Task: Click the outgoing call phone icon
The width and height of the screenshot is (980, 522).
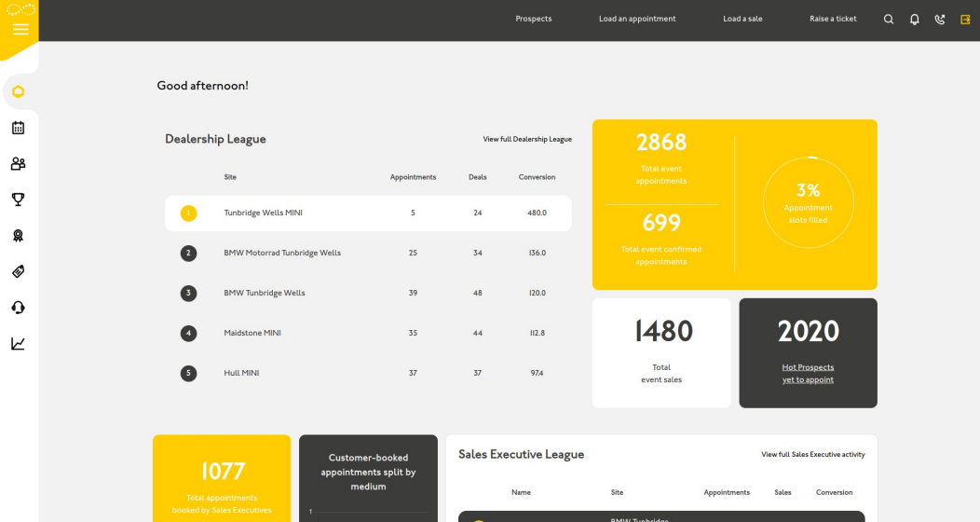Action: point(940,19)
